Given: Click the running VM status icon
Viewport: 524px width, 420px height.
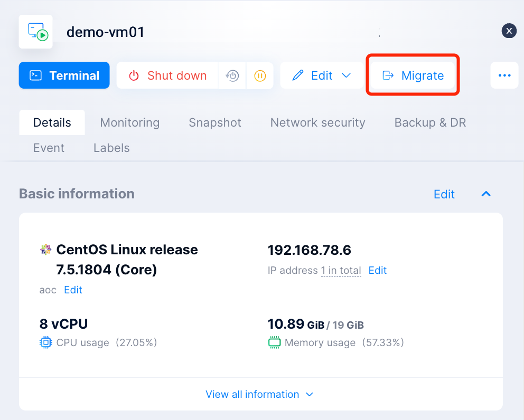Looking at the screenshot, I should pyautogui.click(x=36, y=32).
